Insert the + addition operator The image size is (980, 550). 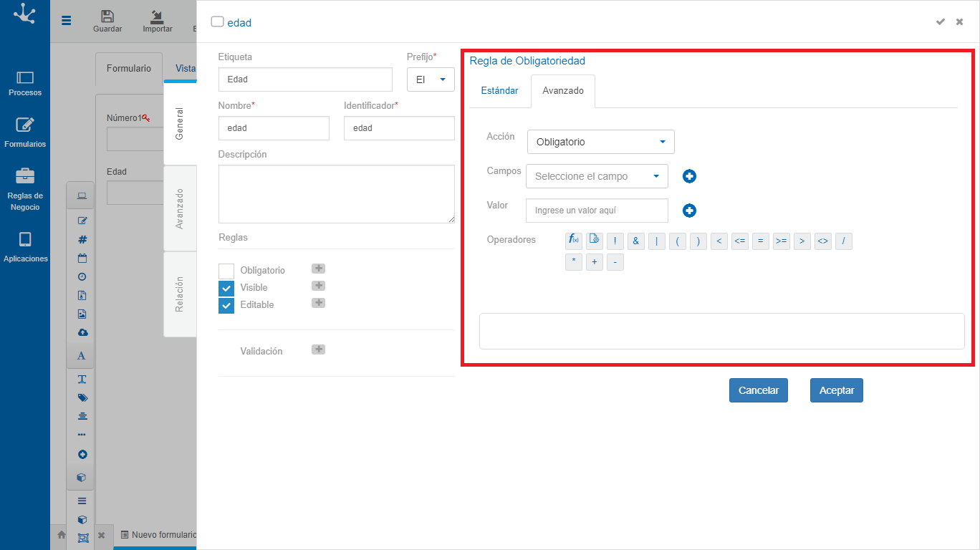[594, 262]
